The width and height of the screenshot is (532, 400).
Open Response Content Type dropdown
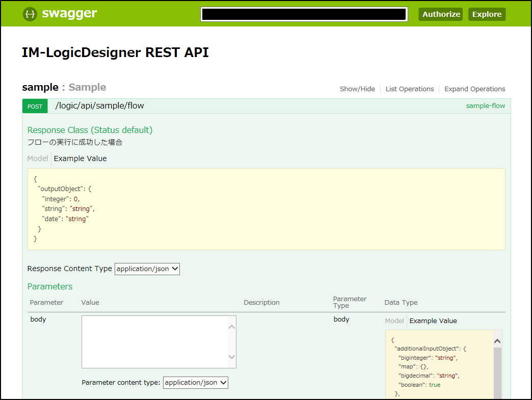coord(147,269)
